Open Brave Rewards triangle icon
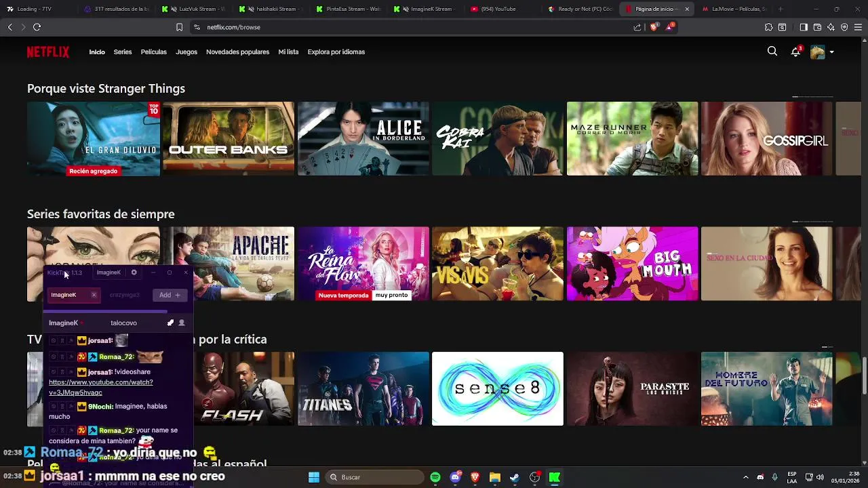This screenshot has height=488, width=868. 670,27
